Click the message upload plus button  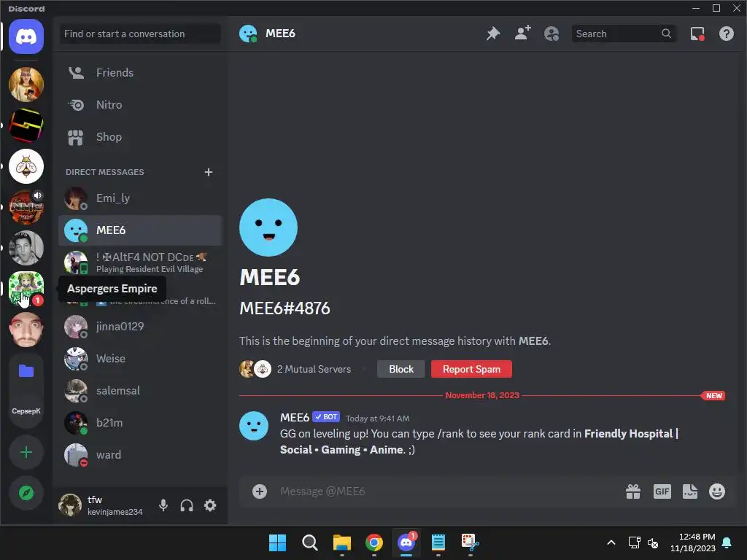pyautogui.click(x=260, y=491)
